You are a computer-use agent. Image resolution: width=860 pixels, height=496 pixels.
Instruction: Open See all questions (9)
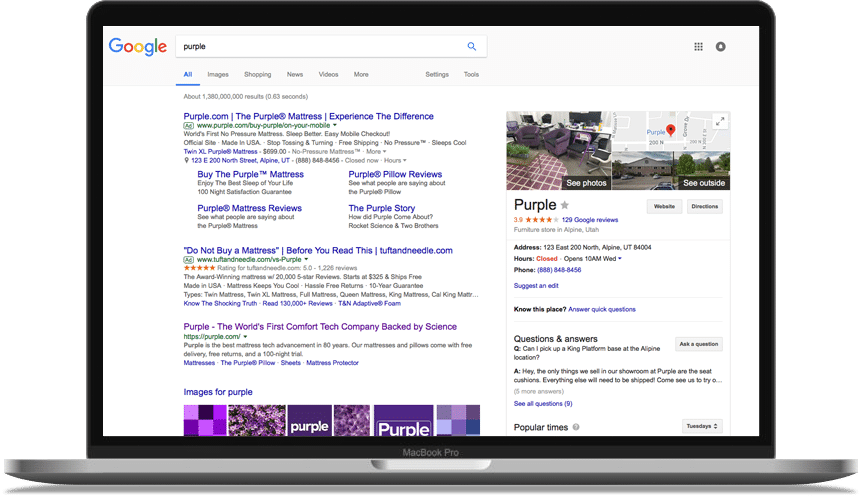(x=543, y=403)
